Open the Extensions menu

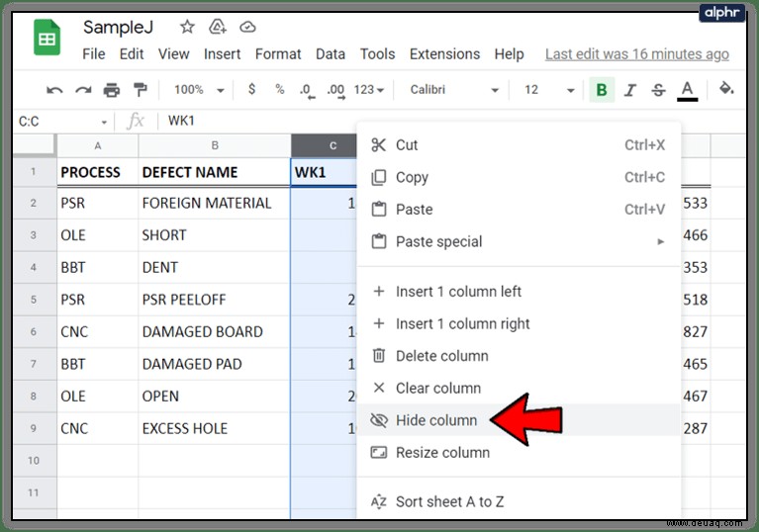tap(444, 54)
